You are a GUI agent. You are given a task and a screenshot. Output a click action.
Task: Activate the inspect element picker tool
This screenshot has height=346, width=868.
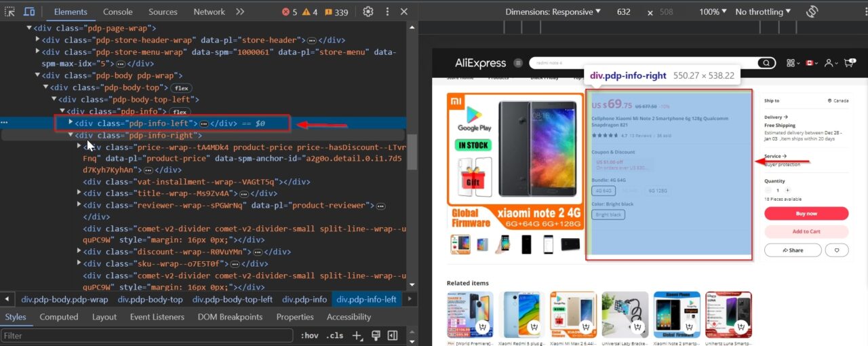click(x=9, y=12)
